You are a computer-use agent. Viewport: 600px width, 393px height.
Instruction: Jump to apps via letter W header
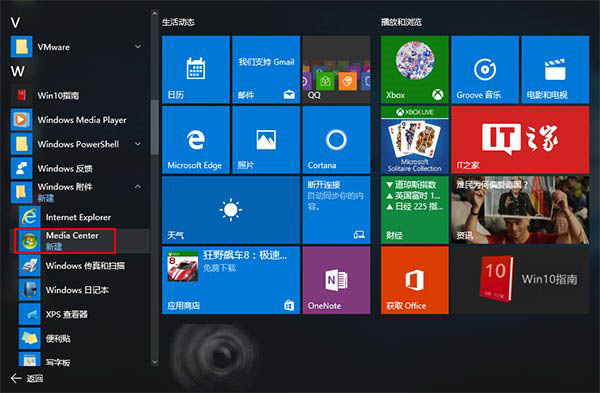18,71
